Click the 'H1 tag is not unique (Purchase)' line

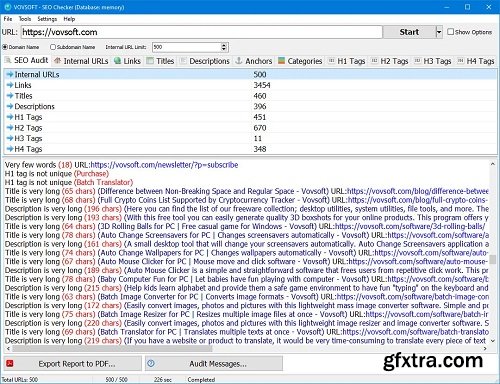pyautogui.click(x=57, y=174)
